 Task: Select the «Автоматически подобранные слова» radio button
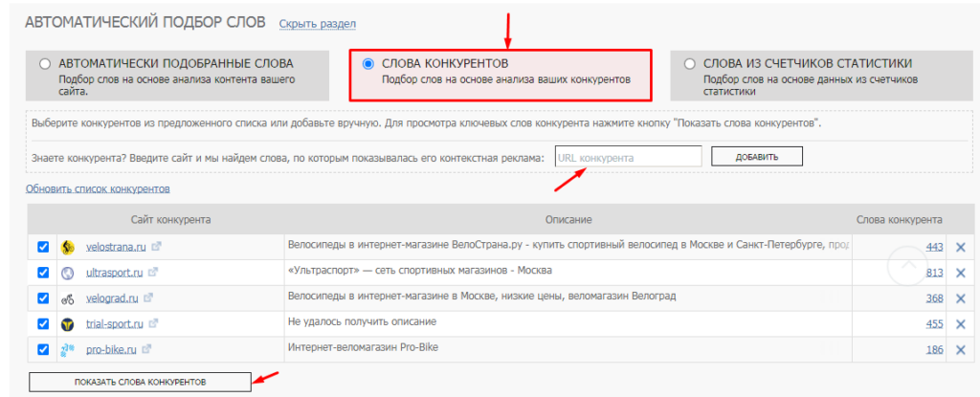coord(44,64)
